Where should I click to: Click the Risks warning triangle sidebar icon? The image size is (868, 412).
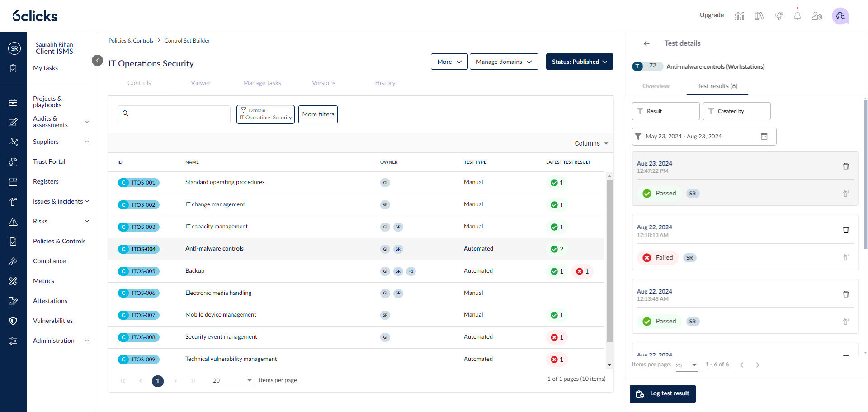(13, 222)
